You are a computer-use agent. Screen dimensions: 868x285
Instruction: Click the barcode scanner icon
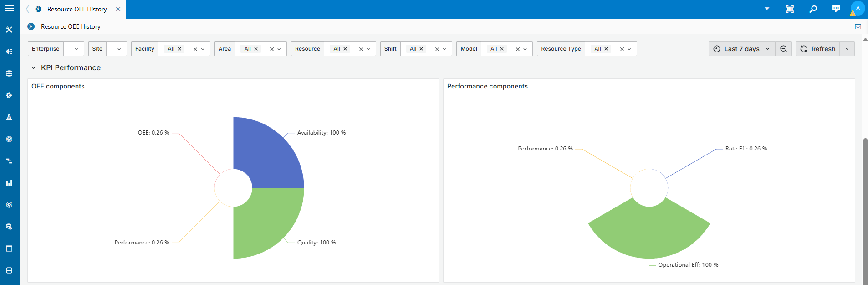790,9
